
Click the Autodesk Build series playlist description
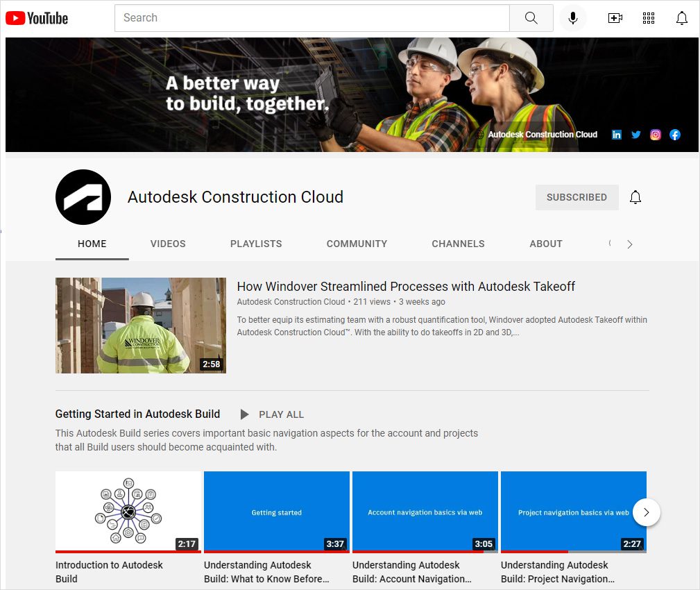(266, 440)
